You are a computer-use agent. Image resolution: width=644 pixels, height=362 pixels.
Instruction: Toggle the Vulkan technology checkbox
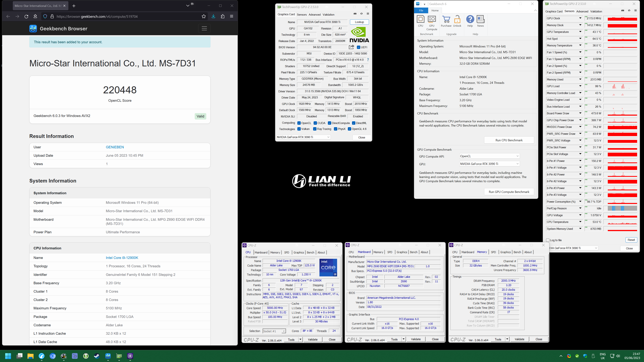tap(299, 129)
